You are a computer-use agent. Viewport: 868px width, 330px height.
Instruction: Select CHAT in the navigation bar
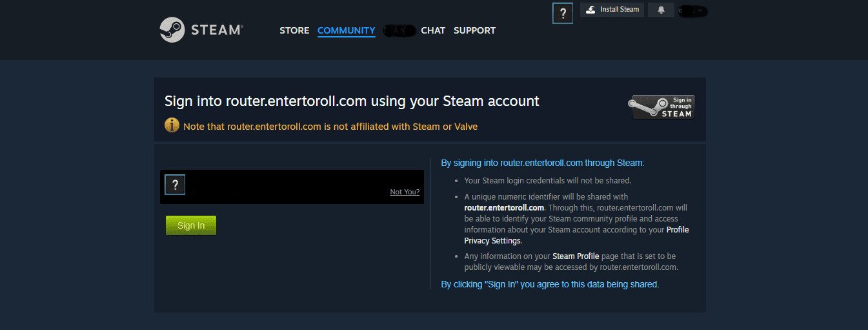(x=433, y=30)
